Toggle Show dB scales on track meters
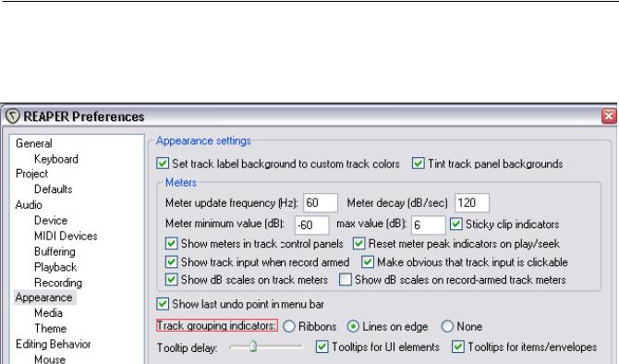This screenshot has width=619, height=364. tap(171, 280)
